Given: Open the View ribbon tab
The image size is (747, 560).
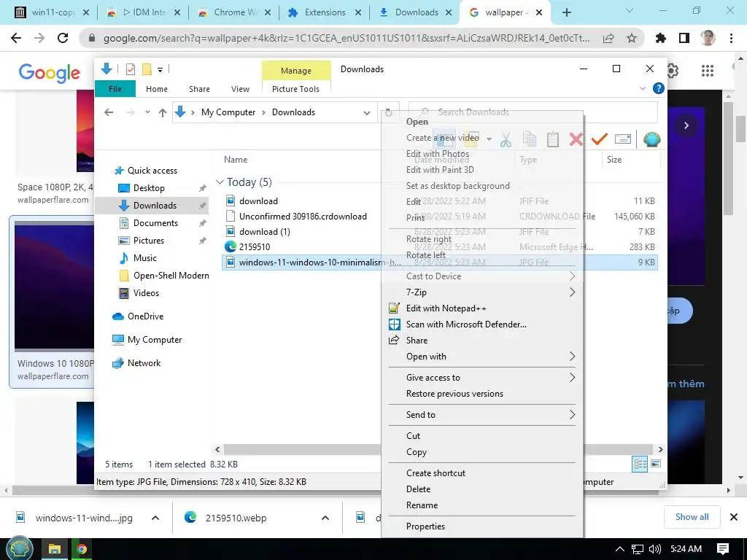Looking at the screenshot, I should [240, 89].
